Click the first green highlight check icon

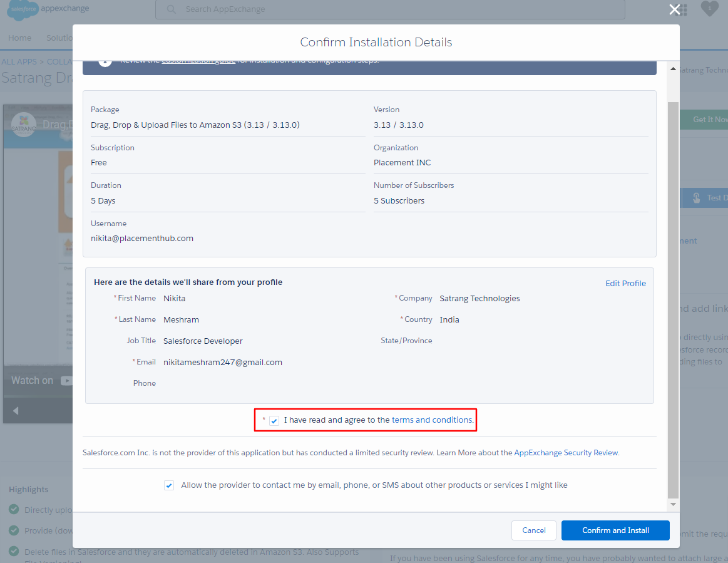tap(14, 509)
